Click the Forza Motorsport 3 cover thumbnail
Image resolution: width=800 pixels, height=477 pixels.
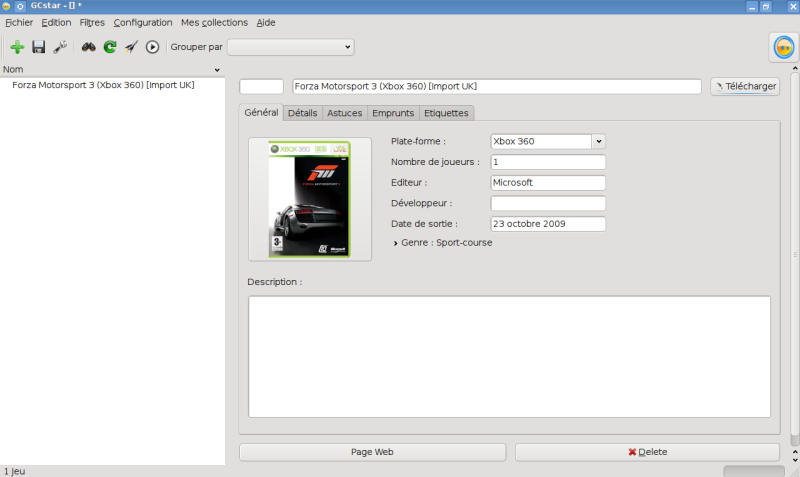tap(310, 199)
